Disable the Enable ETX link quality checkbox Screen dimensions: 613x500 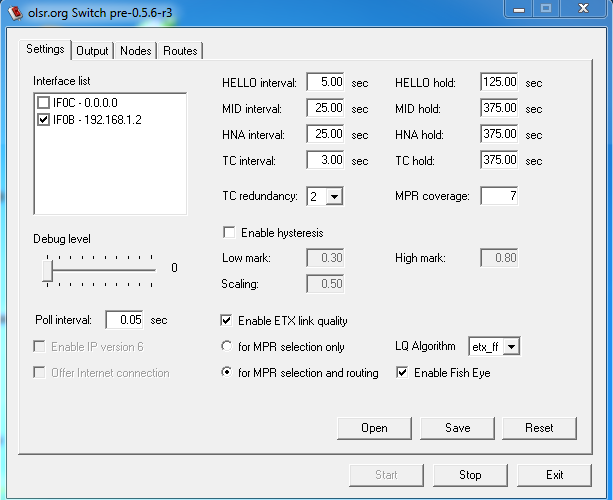coord(226,321)
